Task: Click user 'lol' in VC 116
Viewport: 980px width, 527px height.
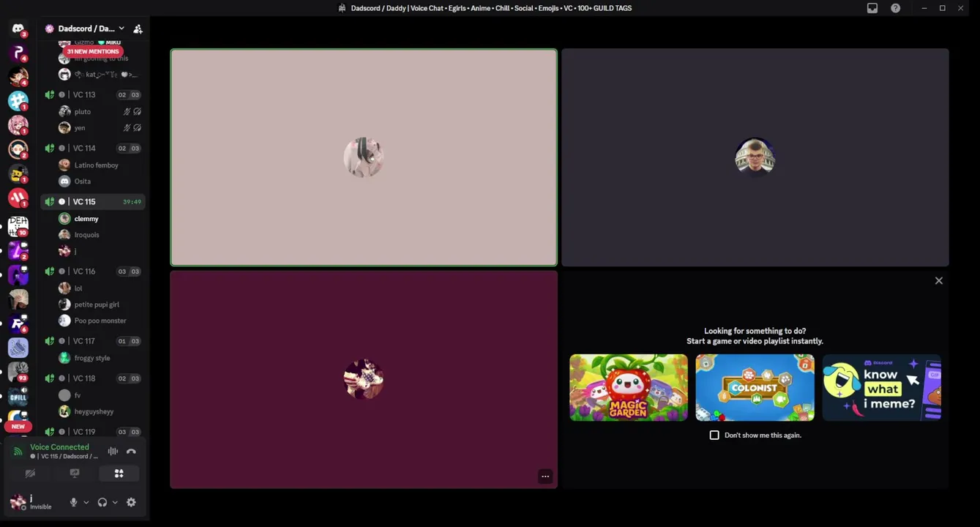Action: 100,288
